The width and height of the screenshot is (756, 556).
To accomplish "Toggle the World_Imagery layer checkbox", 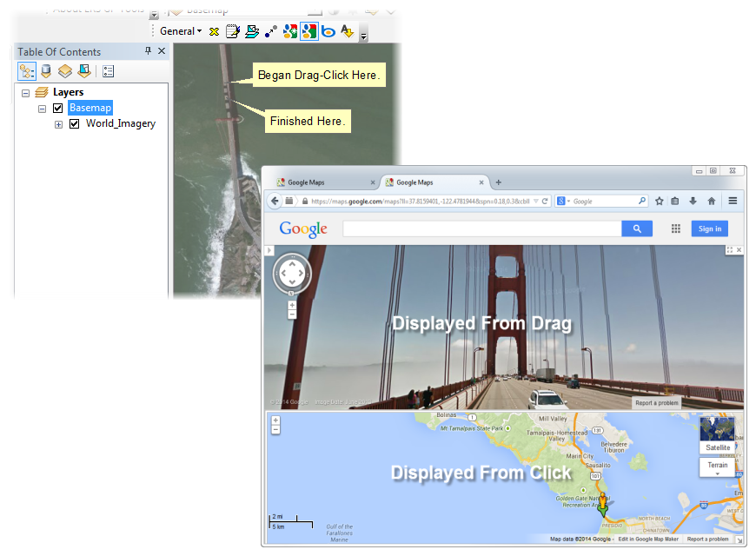I will coord(74,123).
